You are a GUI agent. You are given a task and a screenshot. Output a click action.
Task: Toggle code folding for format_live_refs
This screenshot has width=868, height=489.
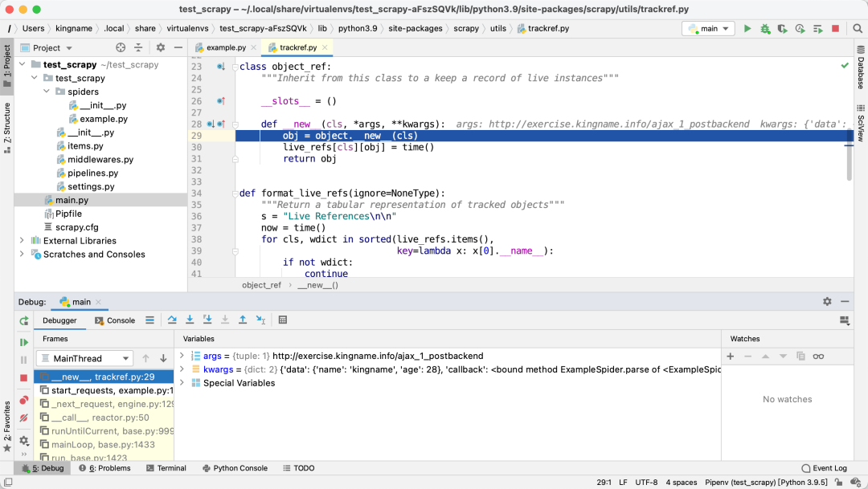point(235,194)
